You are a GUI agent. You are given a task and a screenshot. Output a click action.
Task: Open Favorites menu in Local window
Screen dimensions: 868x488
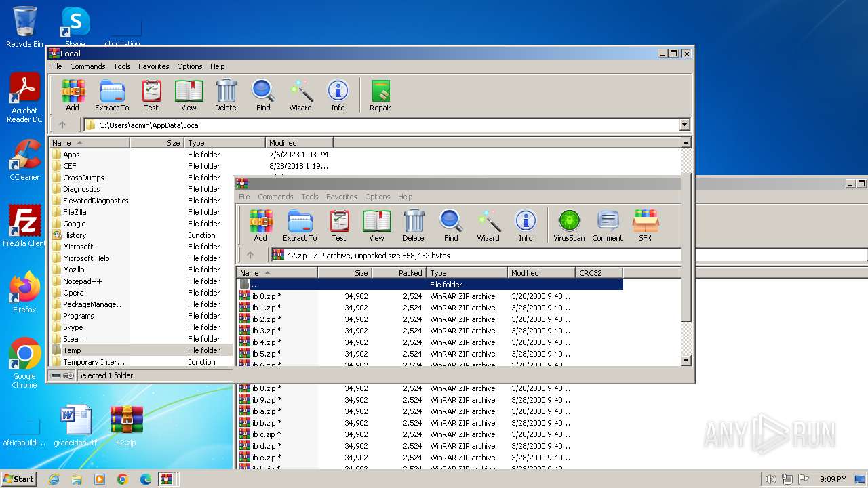(x=154, y=66)
